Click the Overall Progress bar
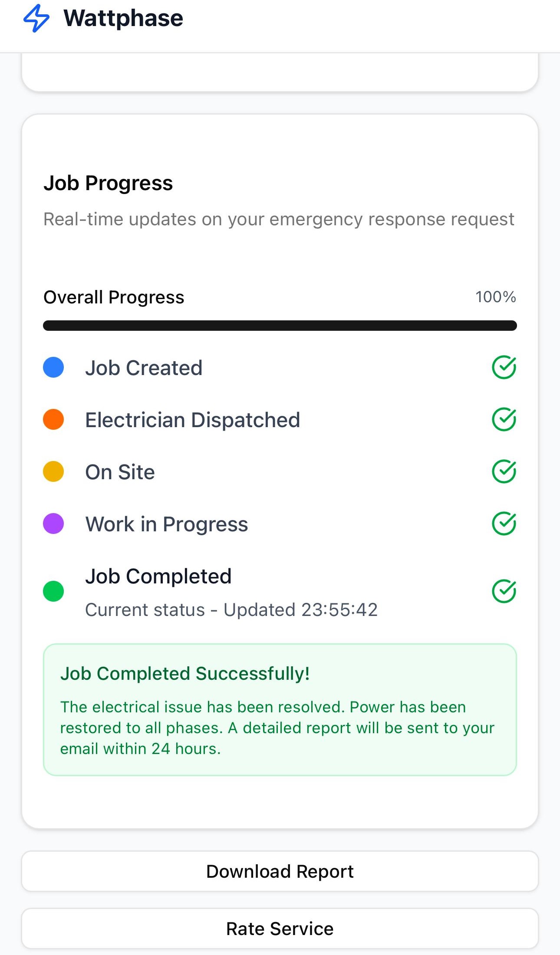The image size is (560, 955). [x=280, y=326]
